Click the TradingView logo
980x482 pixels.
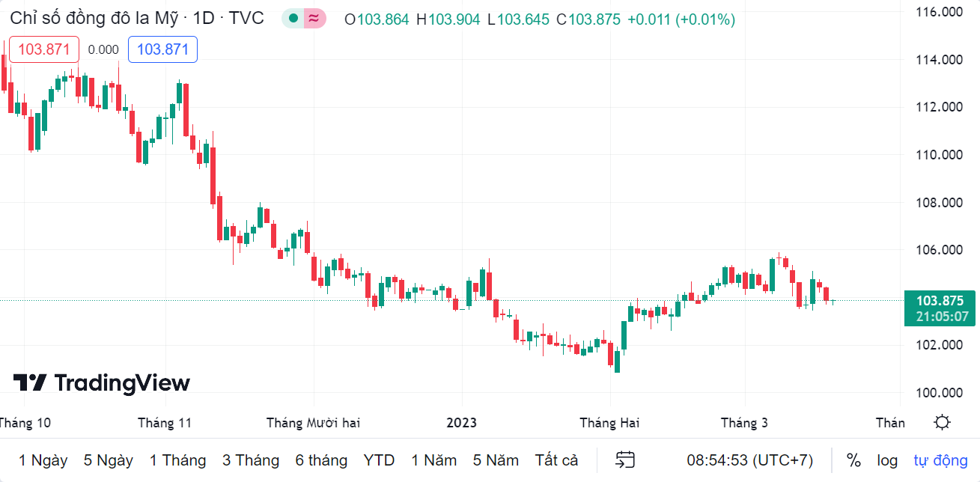pyautogui.click(x=102, y=383)
